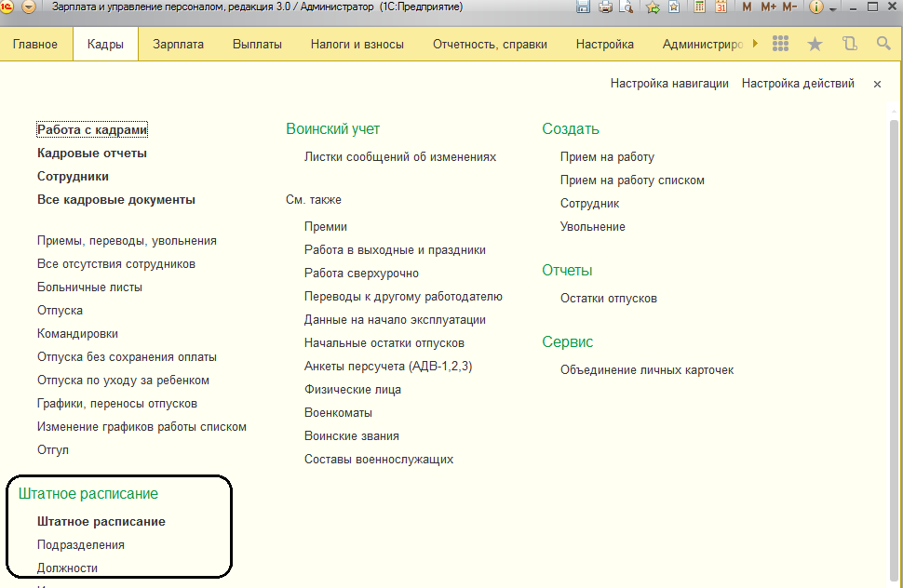Open the Calendar icon
This screenshot has width=903, height=588.
pyautogui.click(x=721, y=7)
